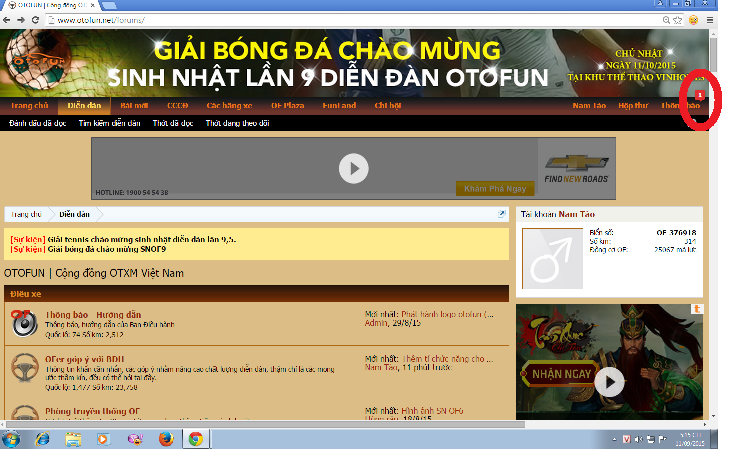Click the orange t icon on game ad
The image size is (739, 460).
point(697,309)
